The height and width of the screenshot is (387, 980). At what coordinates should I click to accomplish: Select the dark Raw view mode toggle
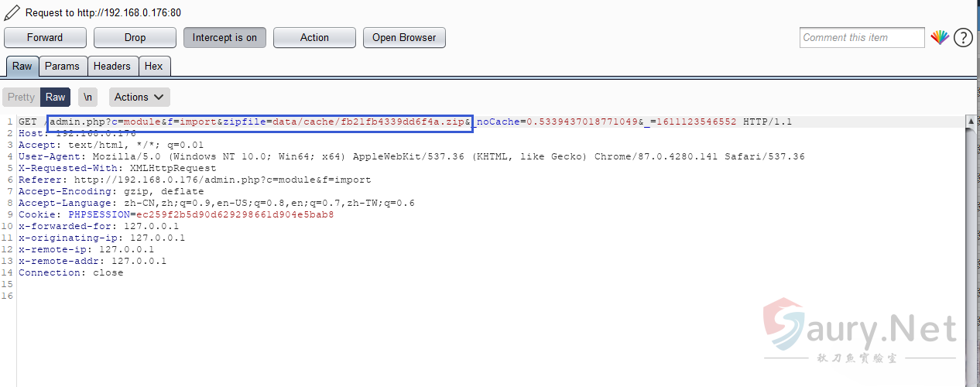(55, 97)
